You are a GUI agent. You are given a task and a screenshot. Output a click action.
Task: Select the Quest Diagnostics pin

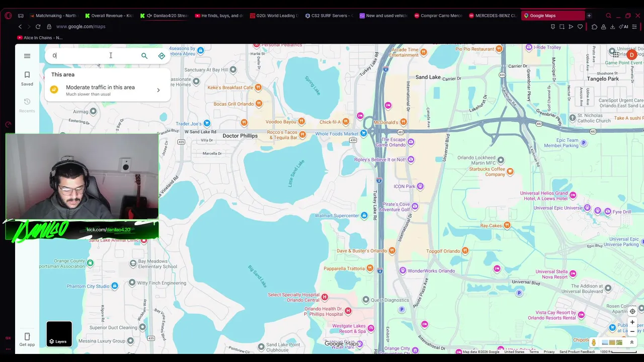pyautogui.click(x=366, y=300)
